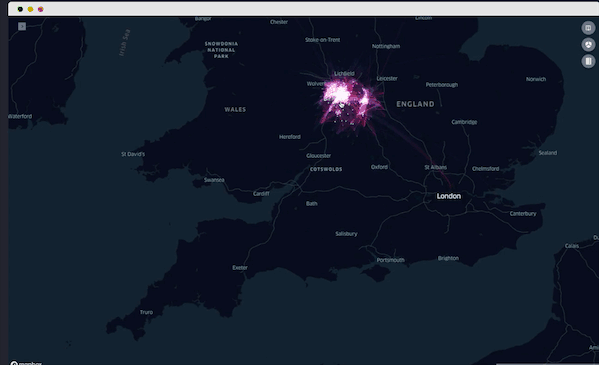Click the London label on map

(x=448, y=196)
